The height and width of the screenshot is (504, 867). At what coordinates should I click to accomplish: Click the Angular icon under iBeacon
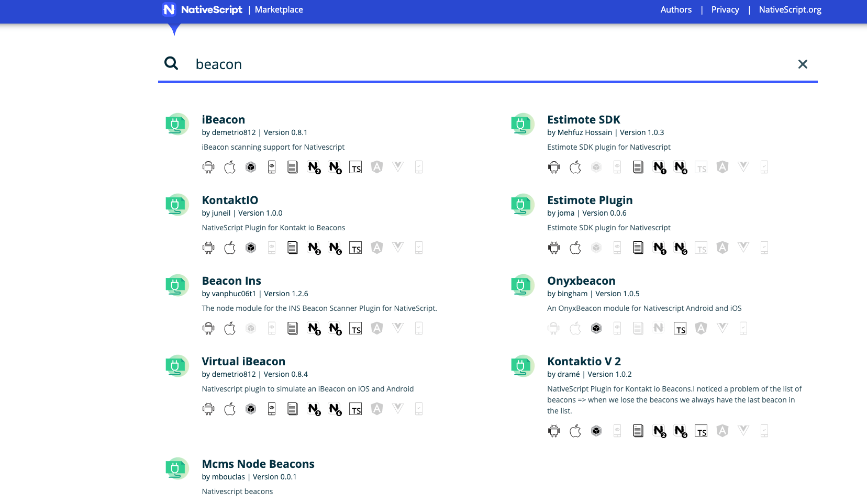[377, 167]
